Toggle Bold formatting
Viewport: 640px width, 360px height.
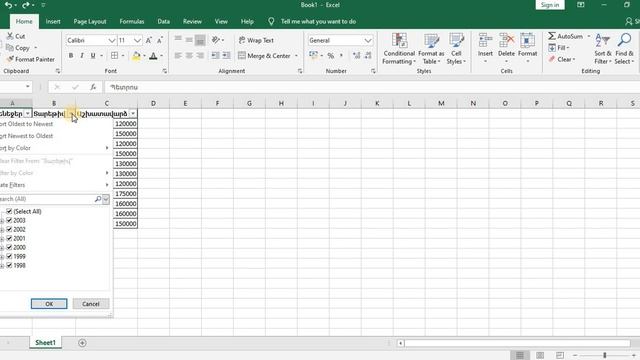click(x=71, y=56)
